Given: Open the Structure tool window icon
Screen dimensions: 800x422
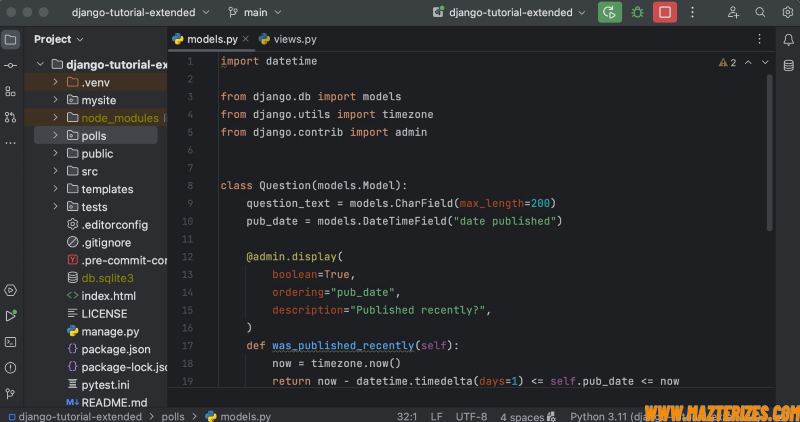Looking at the screenshot, I should click(10, 91).
